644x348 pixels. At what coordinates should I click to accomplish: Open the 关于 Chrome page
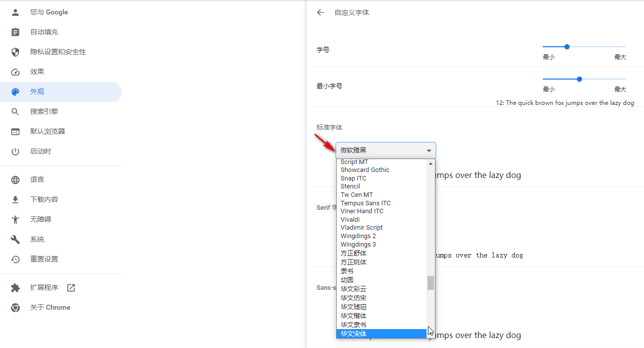61,307
